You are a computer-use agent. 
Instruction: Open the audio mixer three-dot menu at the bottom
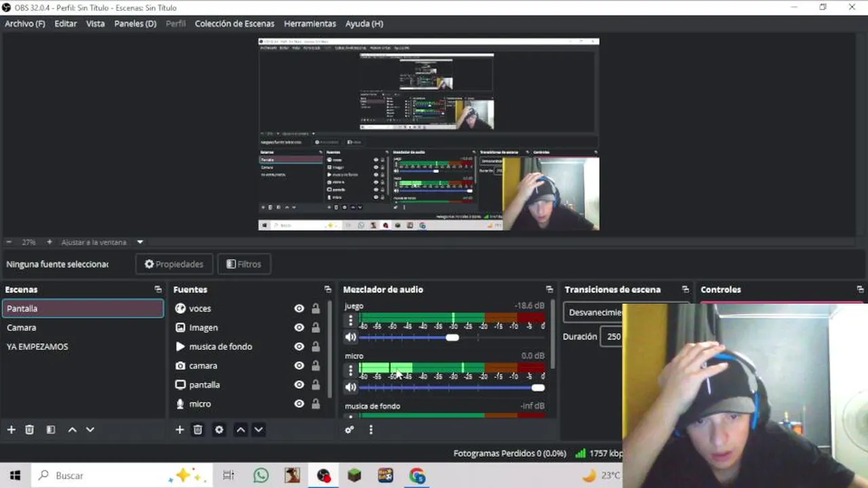370,430
